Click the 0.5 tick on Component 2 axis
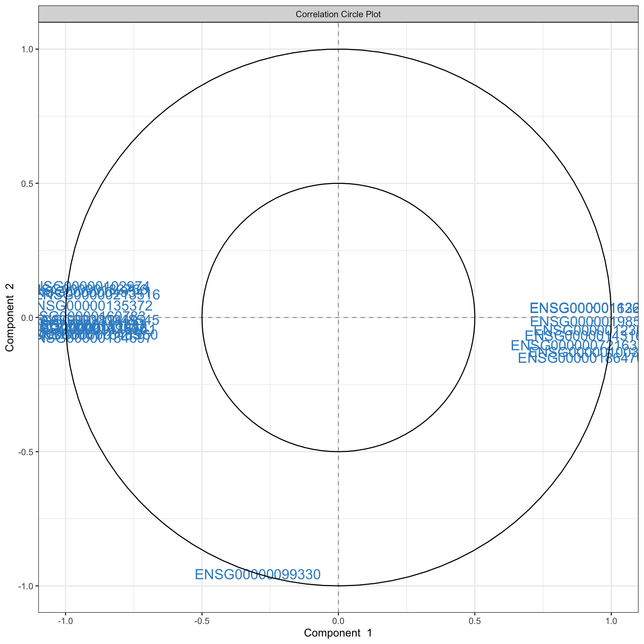Screen dimensions: 644x644 28,184
